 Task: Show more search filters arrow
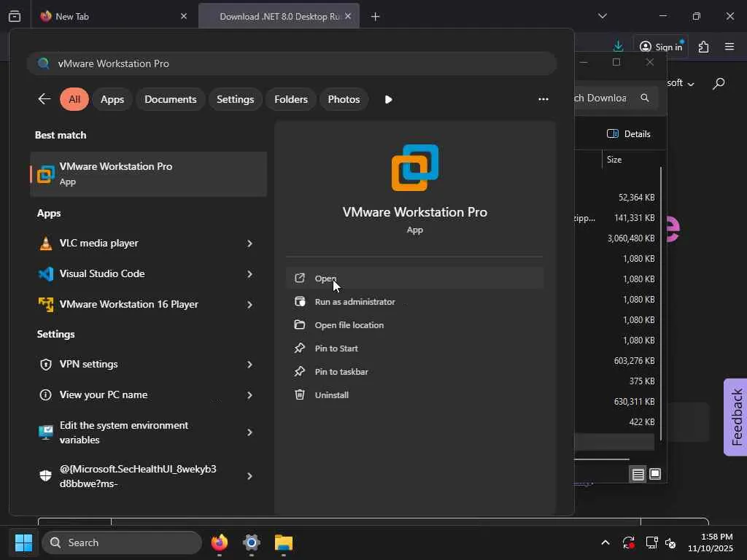[x=388, y=99]
